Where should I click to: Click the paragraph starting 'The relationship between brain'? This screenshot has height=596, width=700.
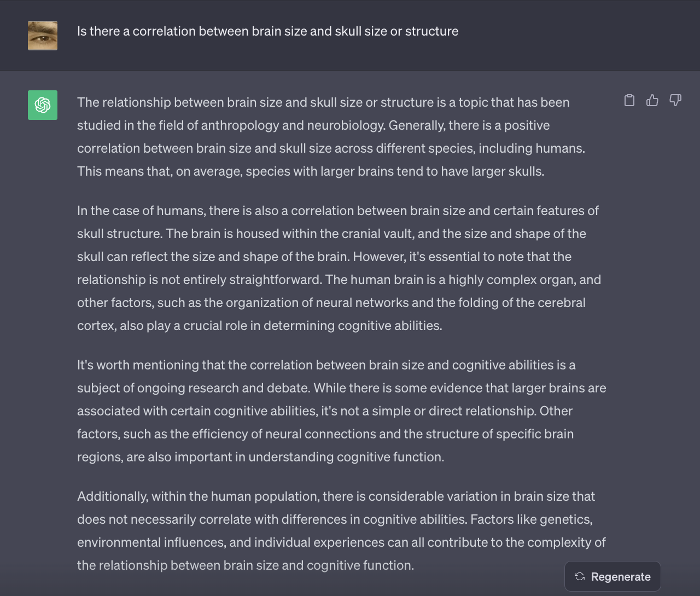click(x=331, y=137)
